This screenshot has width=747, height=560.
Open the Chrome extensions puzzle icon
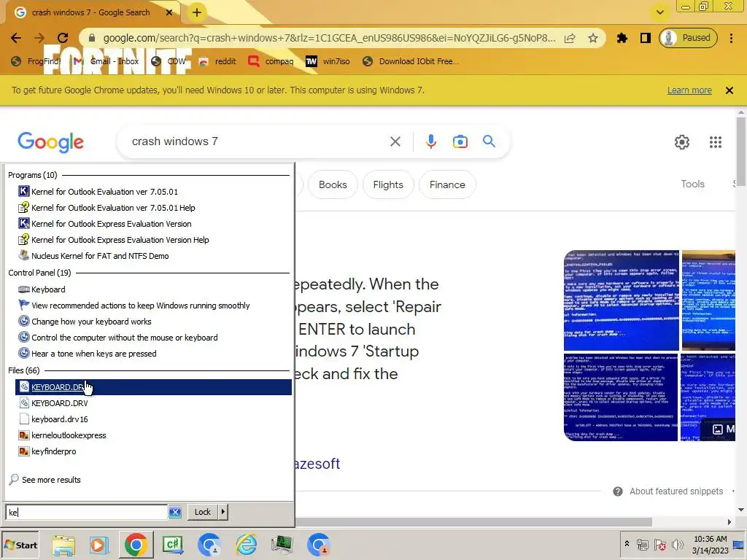(622, 38)
